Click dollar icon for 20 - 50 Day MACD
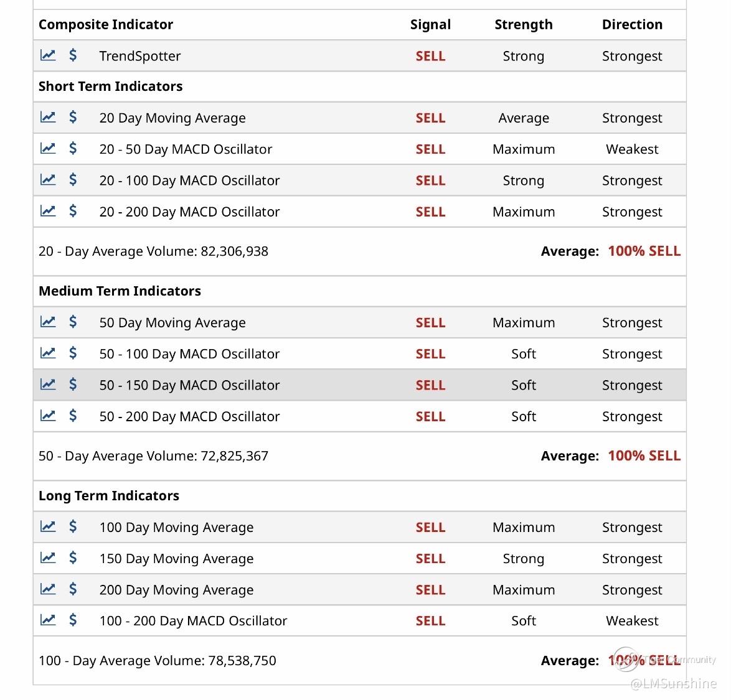The width and height of the screenshot is (731, 700). pyautogui.click(x=73, y=149)
